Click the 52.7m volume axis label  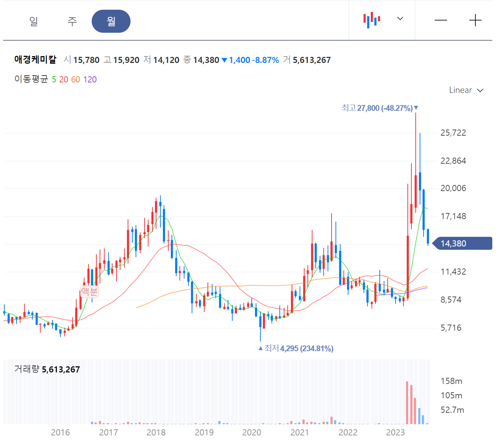[x=452, y=410]
